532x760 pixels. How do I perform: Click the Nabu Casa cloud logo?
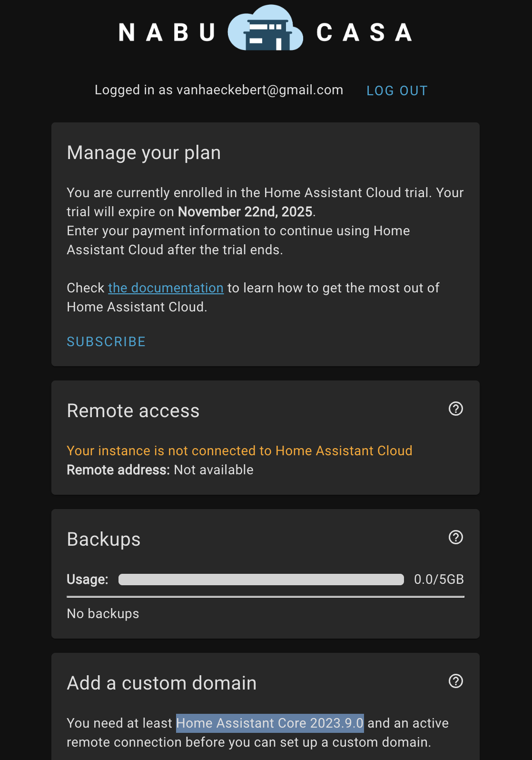266,29
